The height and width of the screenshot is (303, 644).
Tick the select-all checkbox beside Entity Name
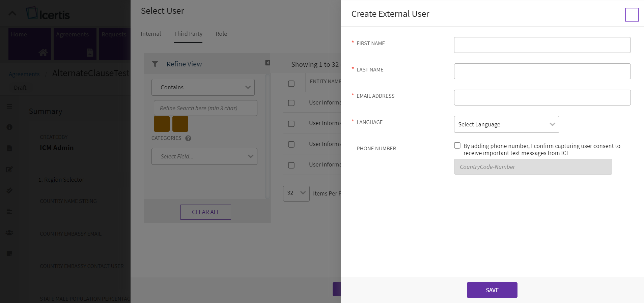pyautogui.click(x=291, y=84)
